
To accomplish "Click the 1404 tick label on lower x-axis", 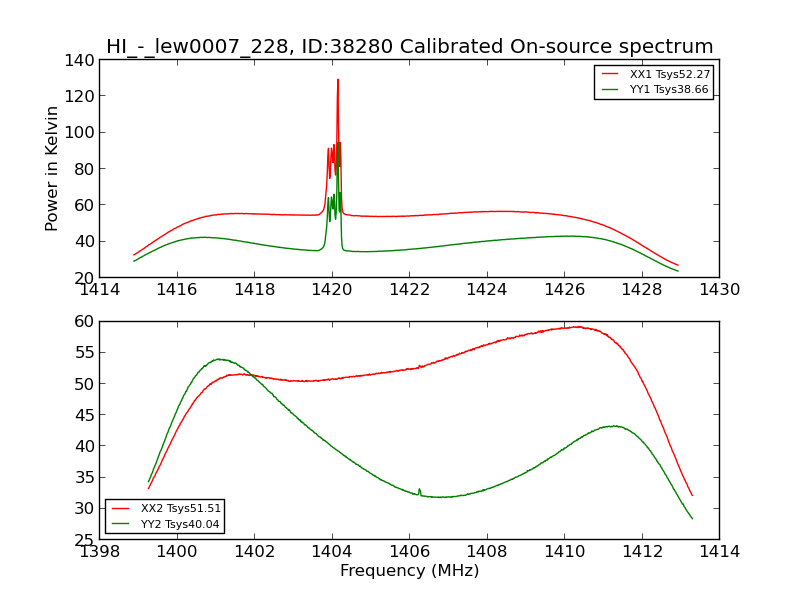I will [x=332, y=552].
